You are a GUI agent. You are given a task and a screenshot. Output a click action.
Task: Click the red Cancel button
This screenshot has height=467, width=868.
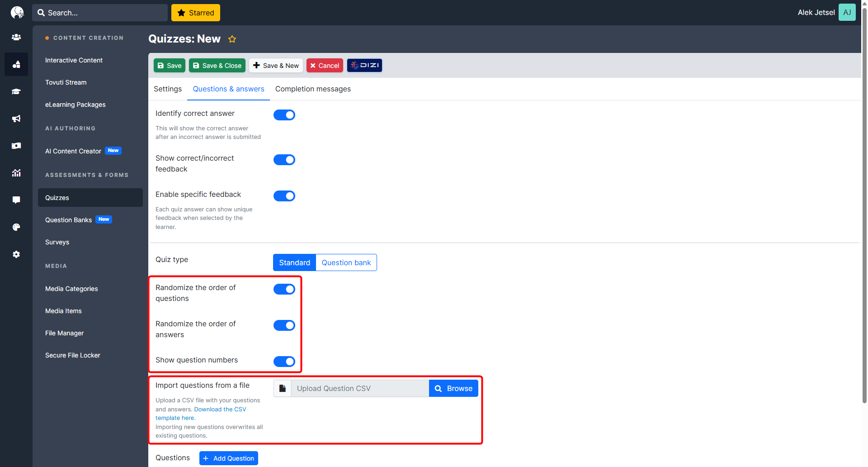pos(325,66)
